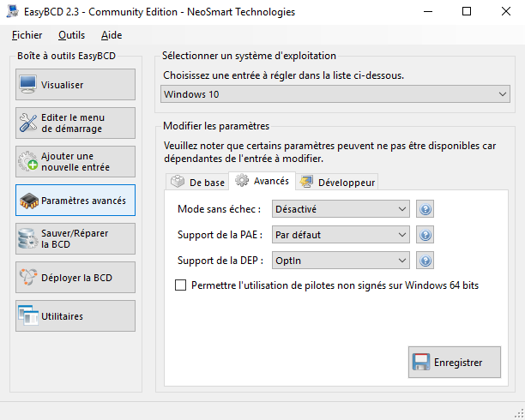Close the EasyBCD window
Viewport: 525px width, 420px height.
(505, 12)
